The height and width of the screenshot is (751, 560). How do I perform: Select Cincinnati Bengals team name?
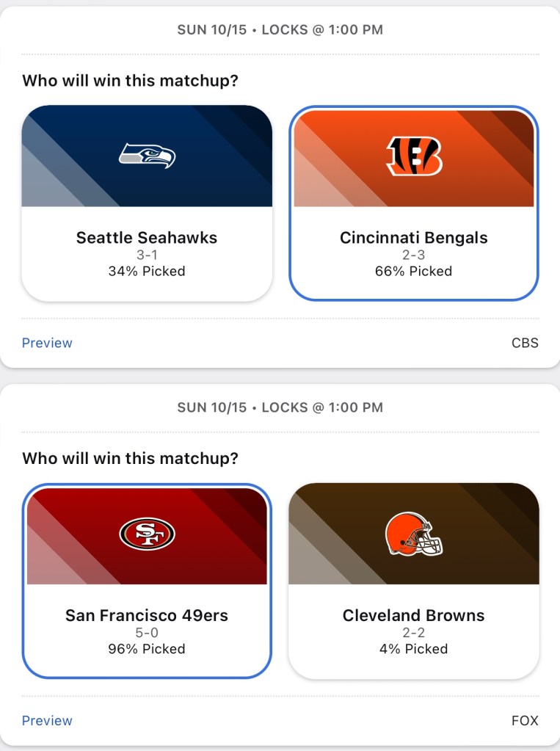click(x=414, y=238)
